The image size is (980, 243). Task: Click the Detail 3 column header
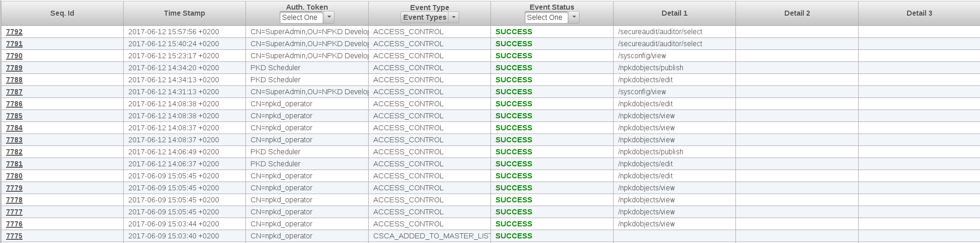[x=919, y=13]
